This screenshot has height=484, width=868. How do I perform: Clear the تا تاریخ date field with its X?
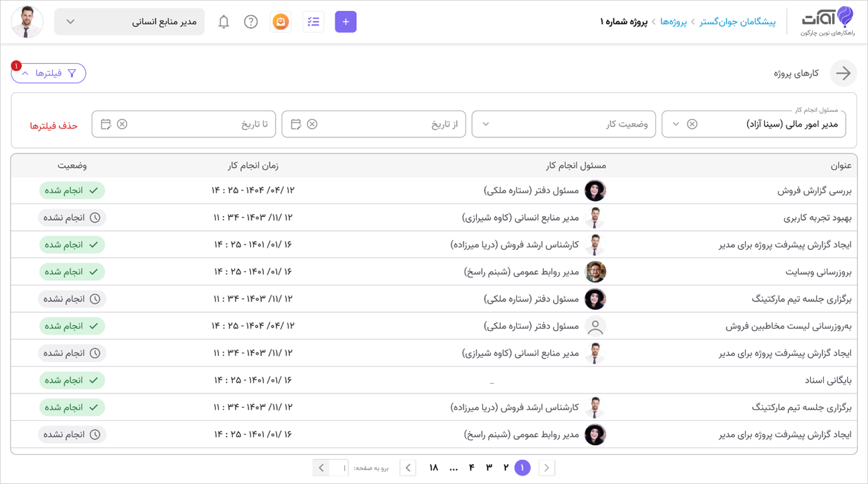pyautogui.click(x=122, y=124)
